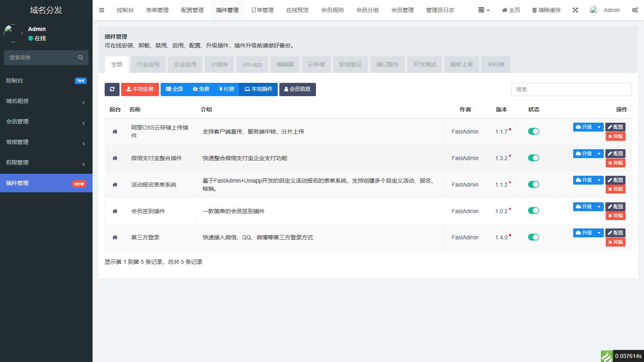
Task: Open the list dropdown menu in top header
Action: click(x=484, y=10)
